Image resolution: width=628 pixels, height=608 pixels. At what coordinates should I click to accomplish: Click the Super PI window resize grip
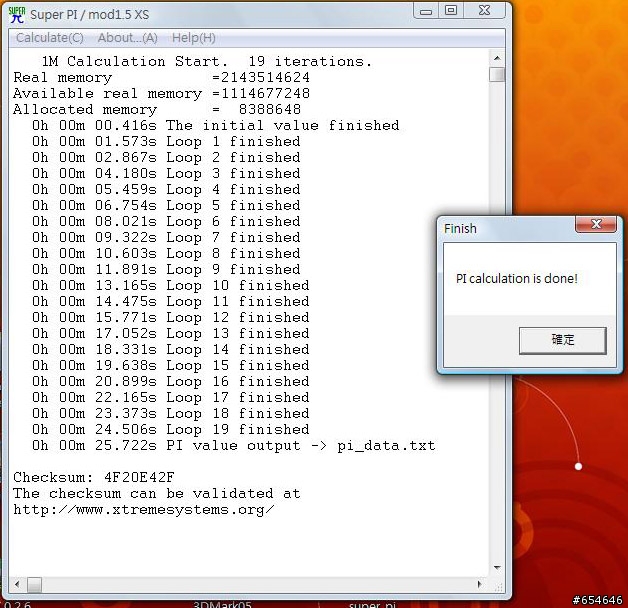[x=499, y=587]
